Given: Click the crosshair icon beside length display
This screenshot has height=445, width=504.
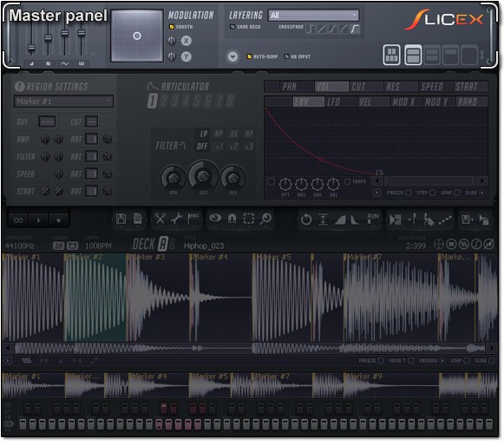Looking at the screenshot, I should click(438, 245).
